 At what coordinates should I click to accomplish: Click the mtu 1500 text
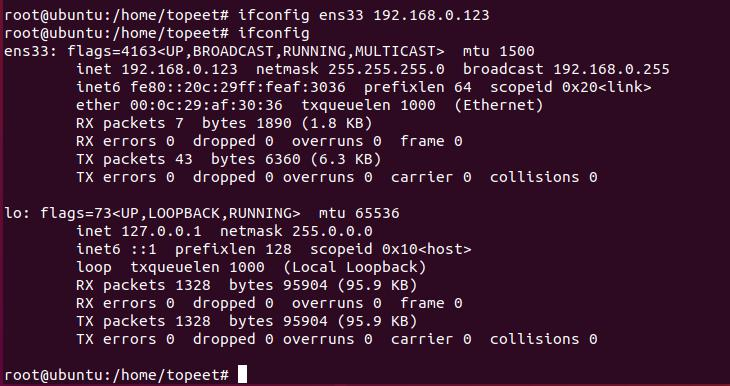tap(499, 51)
